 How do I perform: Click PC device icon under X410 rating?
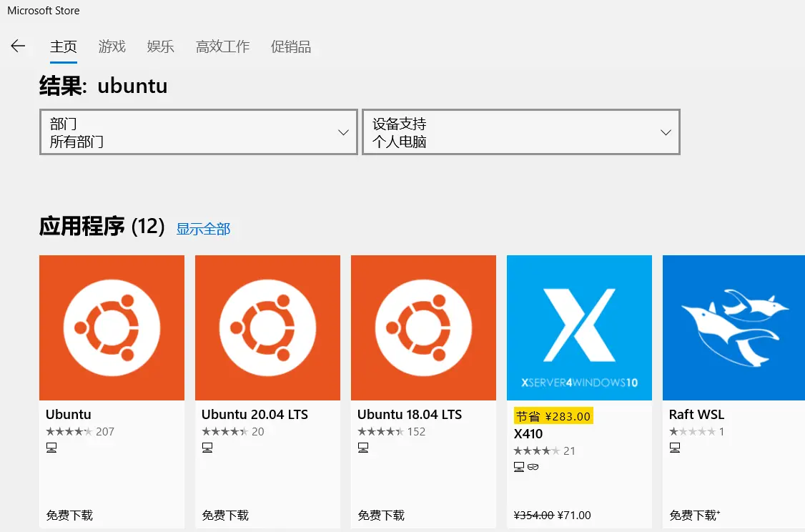click(519, 467)
